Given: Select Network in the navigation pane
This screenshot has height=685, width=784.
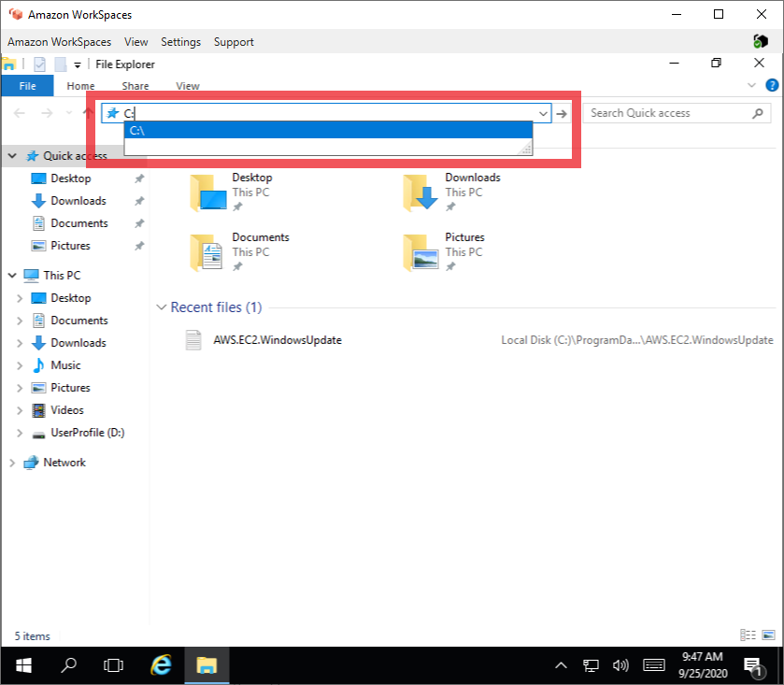Looking at the screenshot, I should pos(64,463).
